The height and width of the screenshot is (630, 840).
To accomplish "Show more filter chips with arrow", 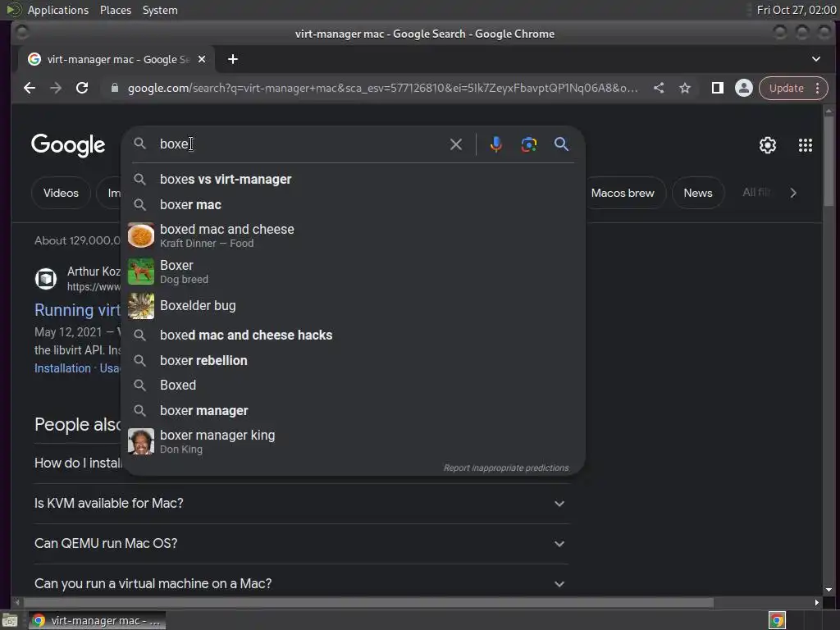I will 793,193.
